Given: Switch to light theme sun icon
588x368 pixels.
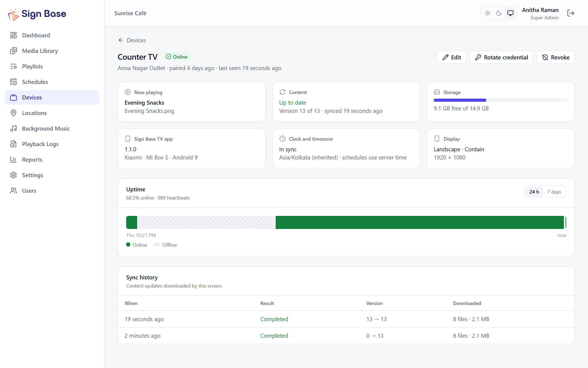Looking at the screenshot, I should [488, 13].
